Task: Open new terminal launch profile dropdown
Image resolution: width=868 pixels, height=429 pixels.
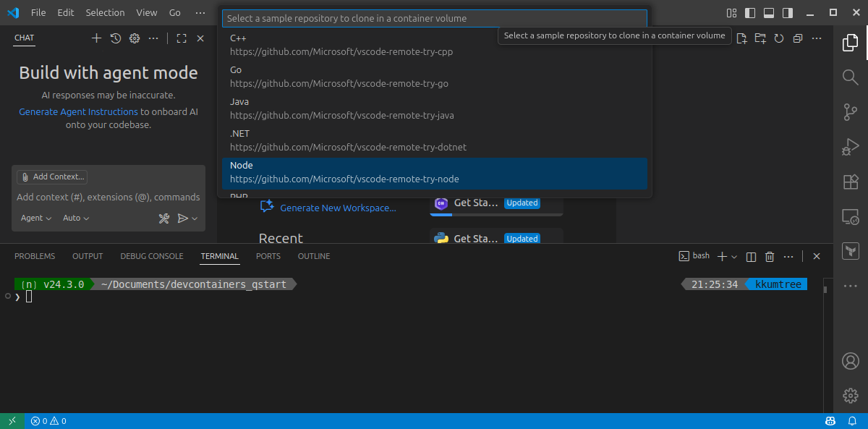Action: [734, 256]
